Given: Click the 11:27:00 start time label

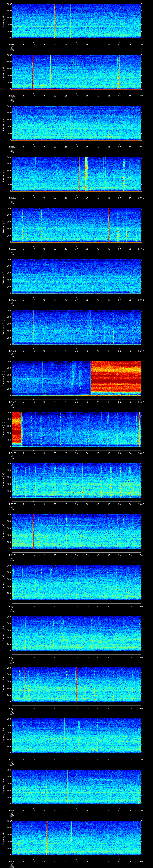Looking at the screenshot, I should (12, 606).
